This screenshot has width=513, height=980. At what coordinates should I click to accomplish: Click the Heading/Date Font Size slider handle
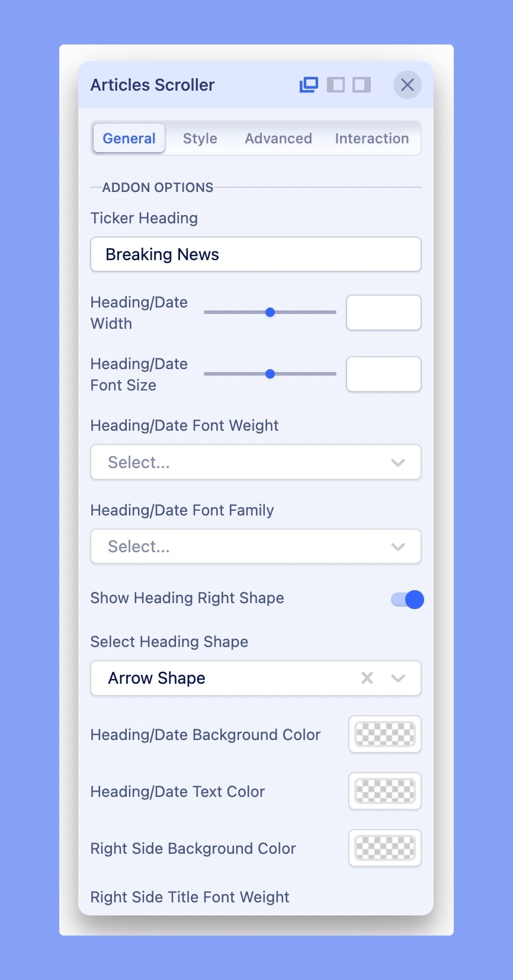tap(270, 374)
